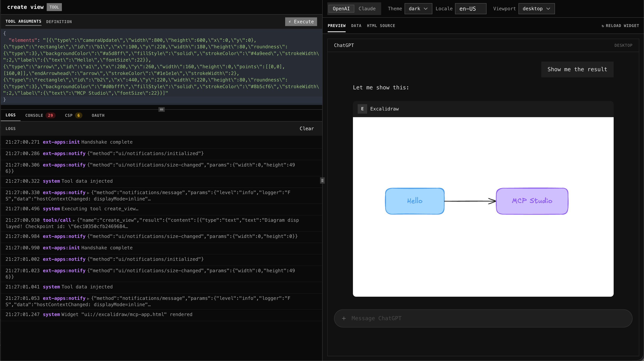Select the arrow between the two boxes
This screenshot has width=644, height=361.
pos(470,201)
